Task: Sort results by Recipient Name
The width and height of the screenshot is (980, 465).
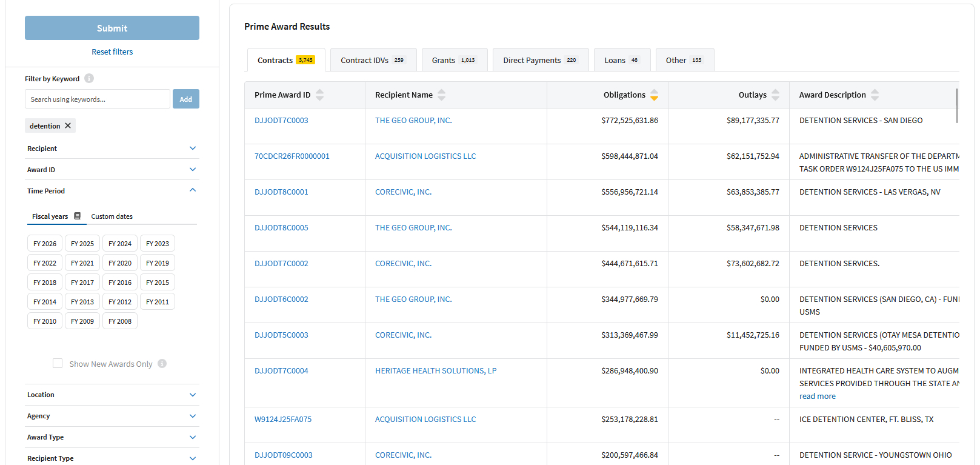Action: [441, 95]
